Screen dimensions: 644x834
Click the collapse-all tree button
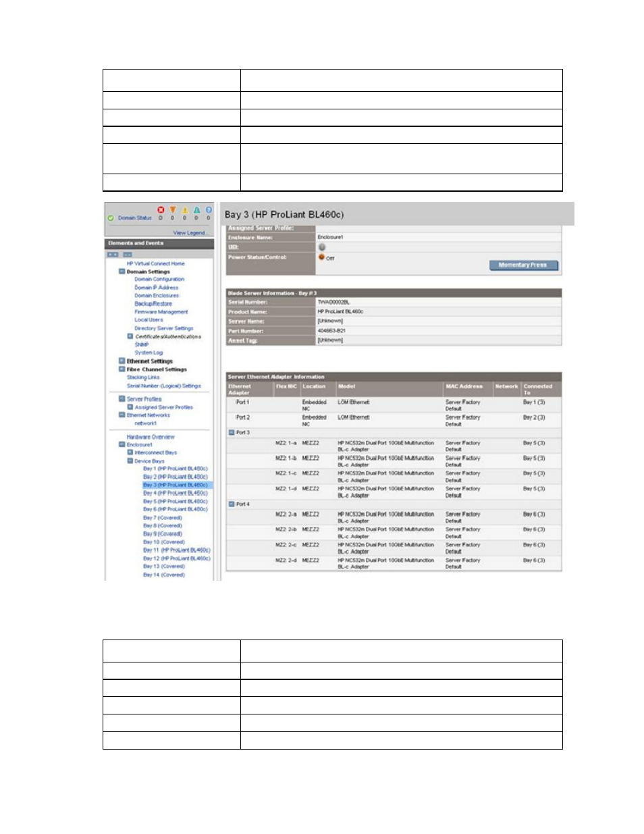point(127,255)
